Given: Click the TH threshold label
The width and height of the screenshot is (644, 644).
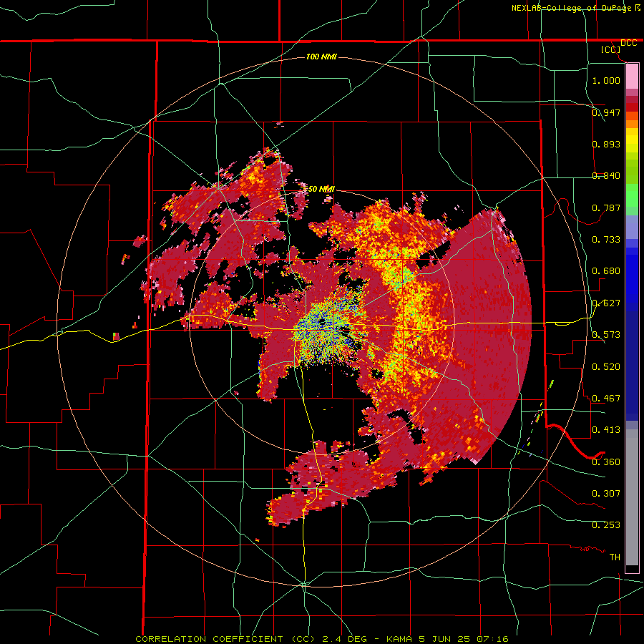Looking at the screenshot, I should pos(615,557).
